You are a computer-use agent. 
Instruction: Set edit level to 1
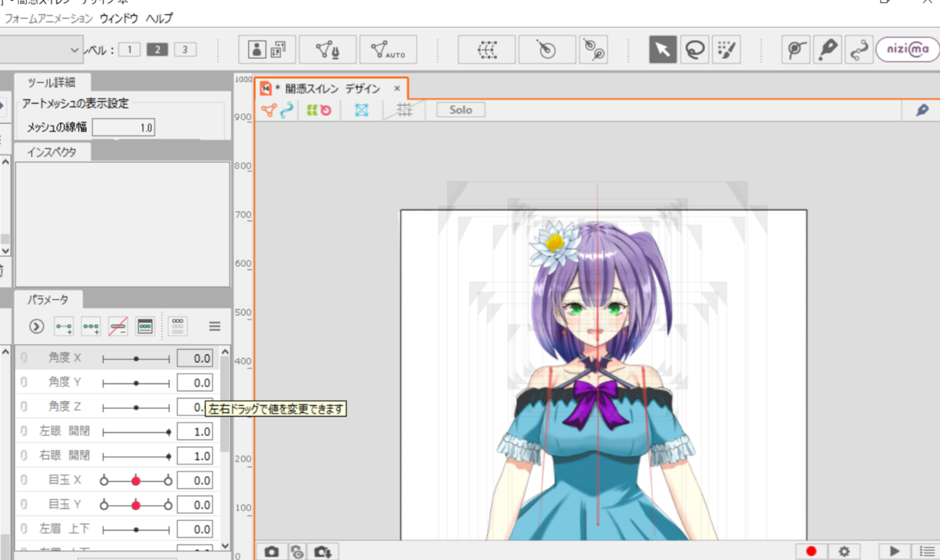[x=129, y=49]
